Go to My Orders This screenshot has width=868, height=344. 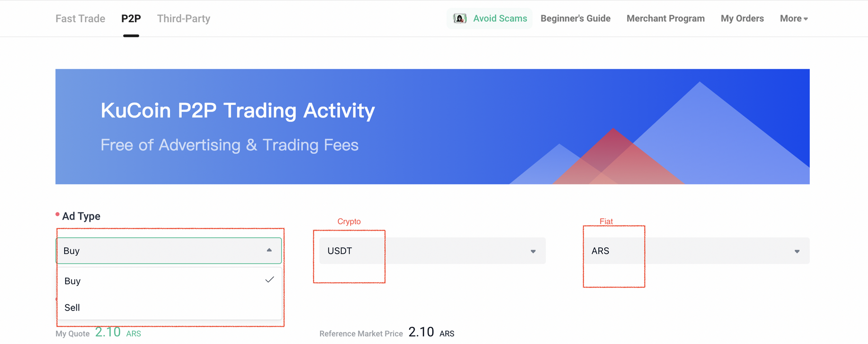pyautogui.click(x=742, y=19)
